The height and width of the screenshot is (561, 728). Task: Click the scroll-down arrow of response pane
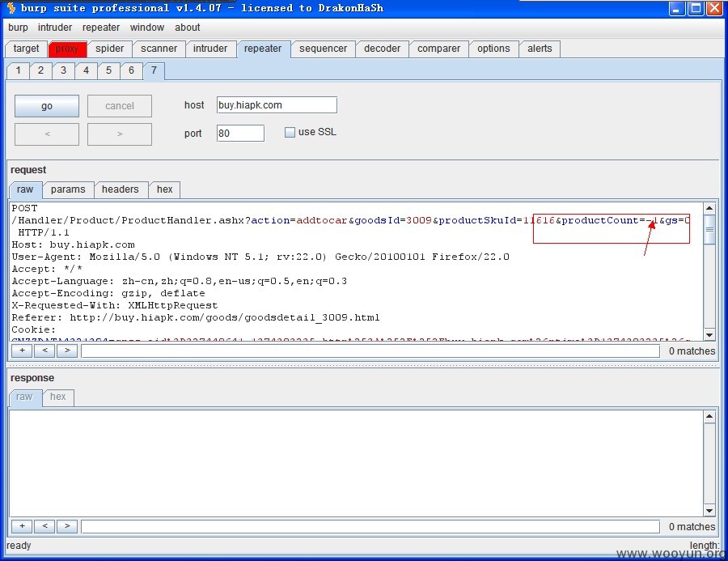(x=709, y=510)
